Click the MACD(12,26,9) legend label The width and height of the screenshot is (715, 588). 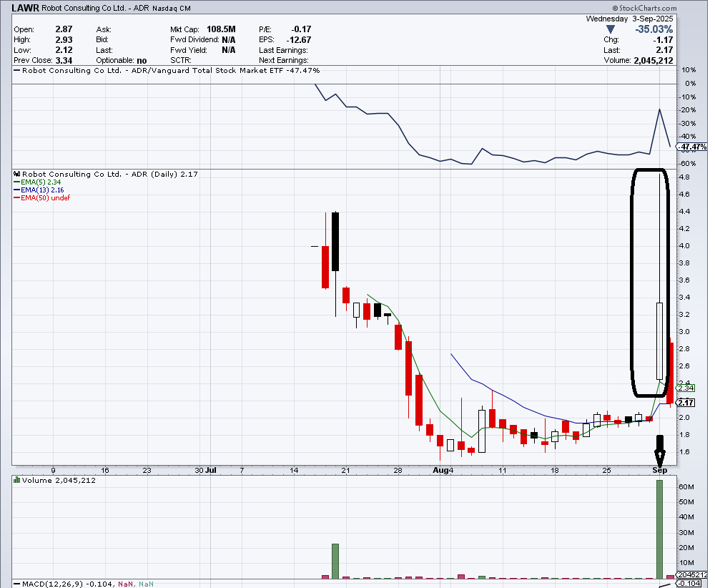(52, 584)
